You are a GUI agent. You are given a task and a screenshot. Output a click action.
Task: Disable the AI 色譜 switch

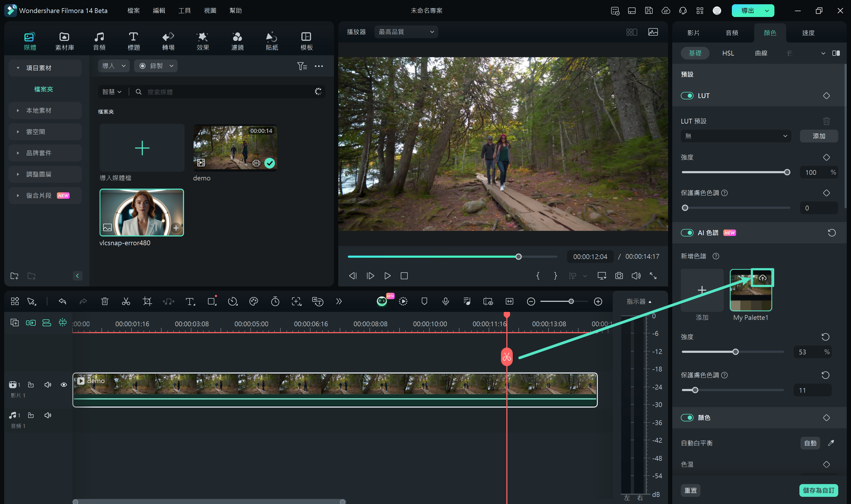(687, 233)
